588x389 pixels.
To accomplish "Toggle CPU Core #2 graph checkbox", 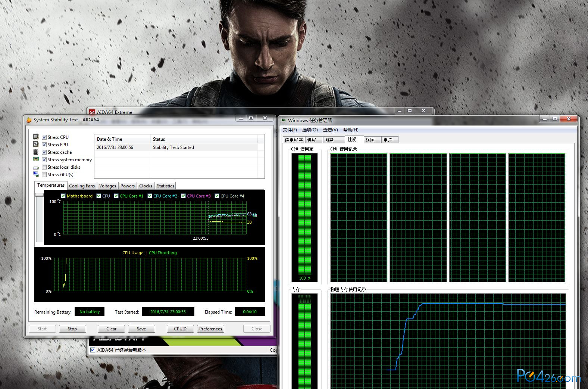I will (150, 196).
